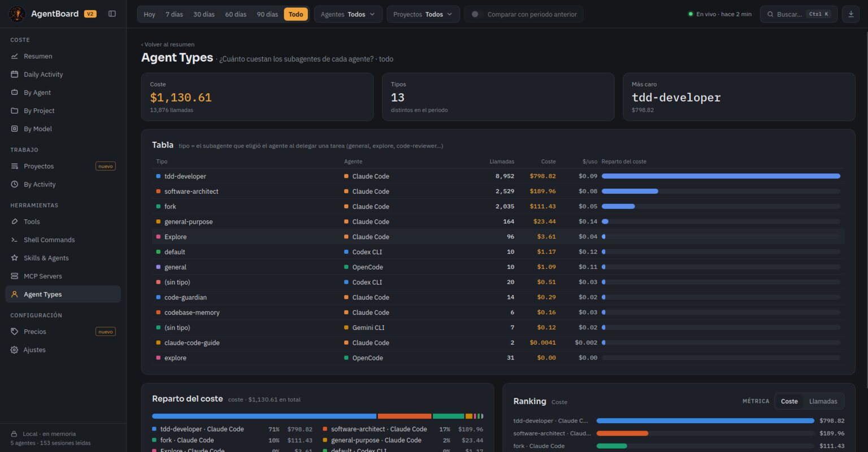This screenshot has width=868, height=452.
Task: Open the Agentes Todos dropdown
Action: point(348,14)
